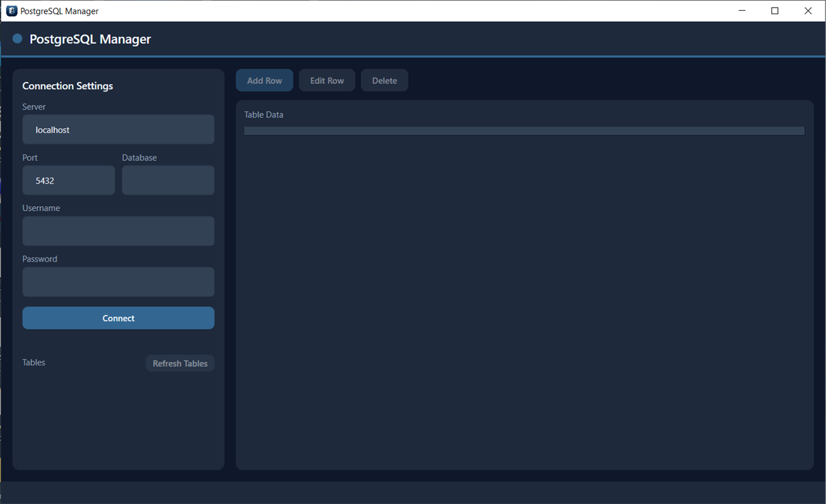Minimize the PostgreSQL Manager window
Screen dimensions: 826x504
pyautogui.click(x=742, y=11)
